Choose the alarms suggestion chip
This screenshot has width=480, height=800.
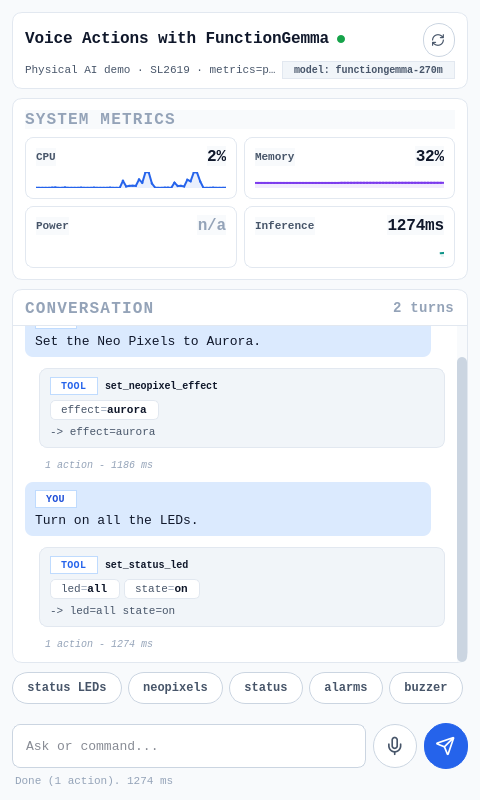(x=345, y=687)
